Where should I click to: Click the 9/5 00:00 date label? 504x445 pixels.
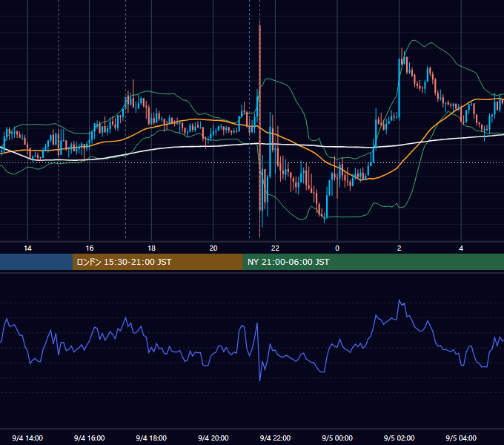337,438
